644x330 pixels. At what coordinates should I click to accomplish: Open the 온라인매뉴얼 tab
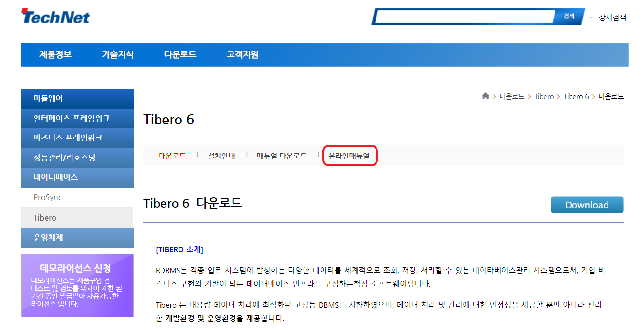[349, 156]
